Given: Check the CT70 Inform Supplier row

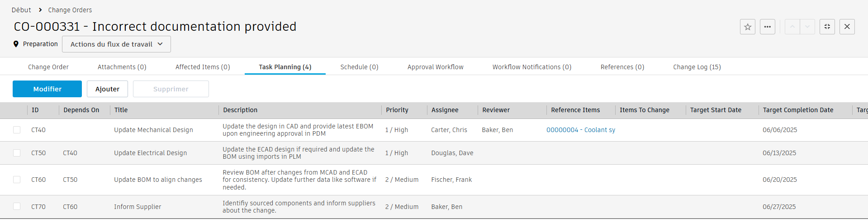Looking at the screenshot, I should click(17, 206).
